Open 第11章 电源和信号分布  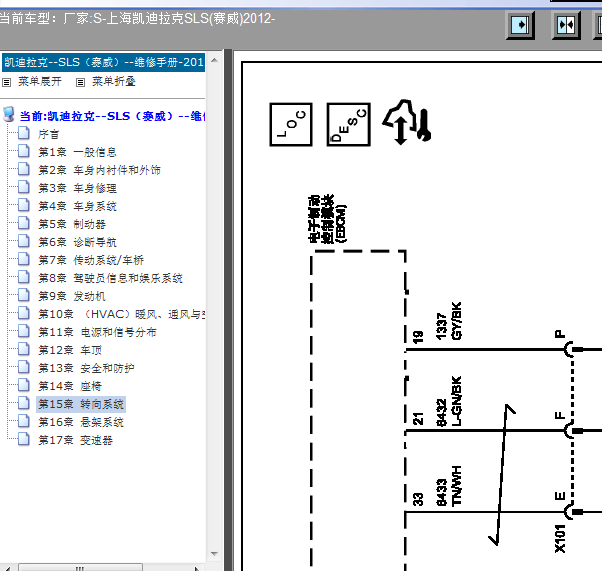click(97, 332)
